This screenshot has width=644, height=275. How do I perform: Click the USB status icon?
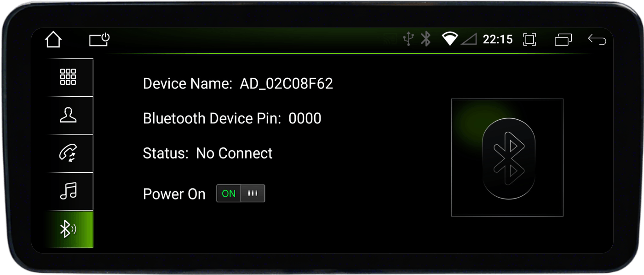click(x=408, y=39)
